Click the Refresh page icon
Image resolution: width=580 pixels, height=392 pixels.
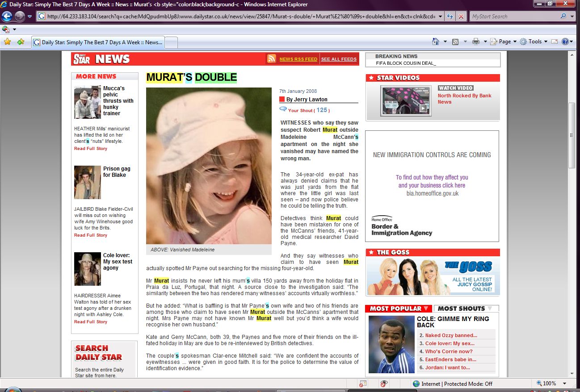[451, 17]
